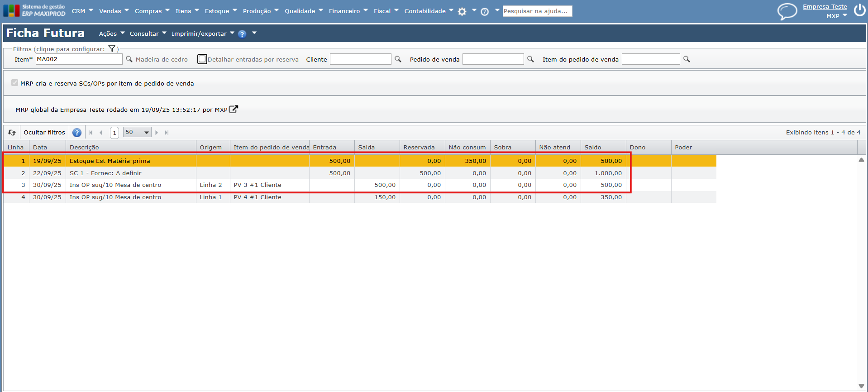Click the scrollbar down arrow
868x392 pixels.
[x=861, y=386]
